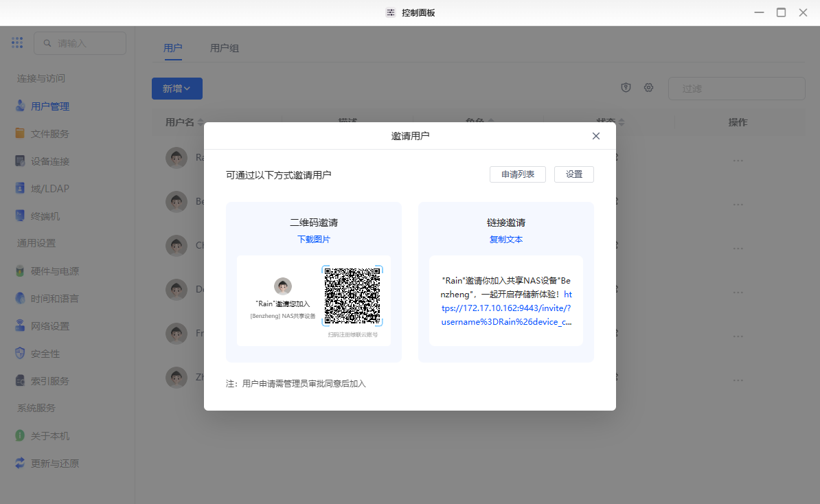Open the more-actions menu for the last user row
Image resolution: width=820 pixels, height=504 pixels.
pos(738,380)
